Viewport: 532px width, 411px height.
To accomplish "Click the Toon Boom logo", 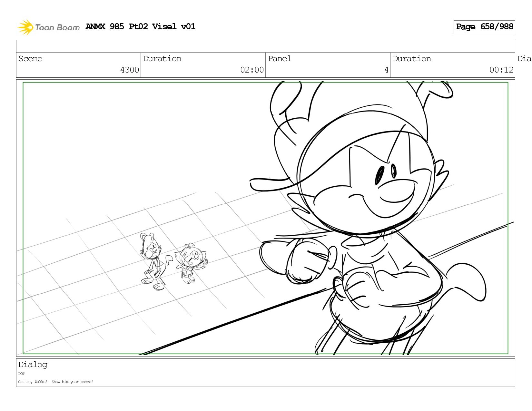I will [48, 27].
